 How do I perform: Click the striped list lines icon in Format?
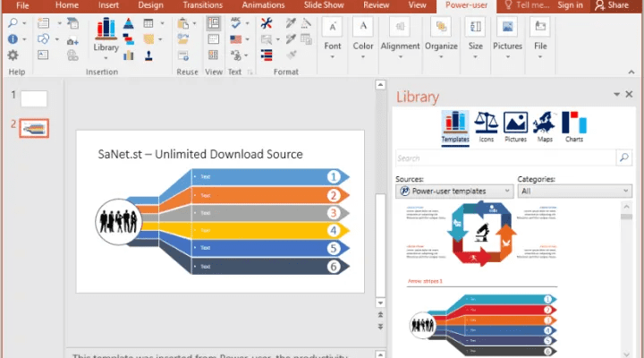click(267, 55)
